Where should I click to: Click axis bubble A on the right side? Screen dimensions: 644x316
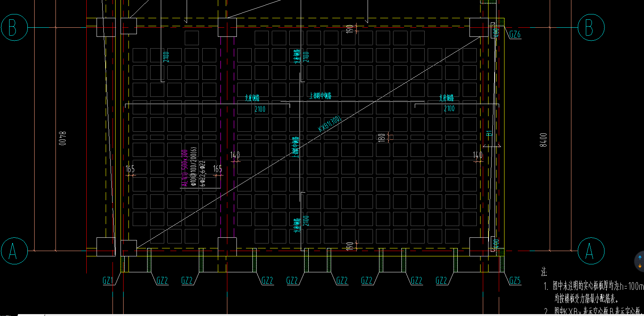coord(591,251)
